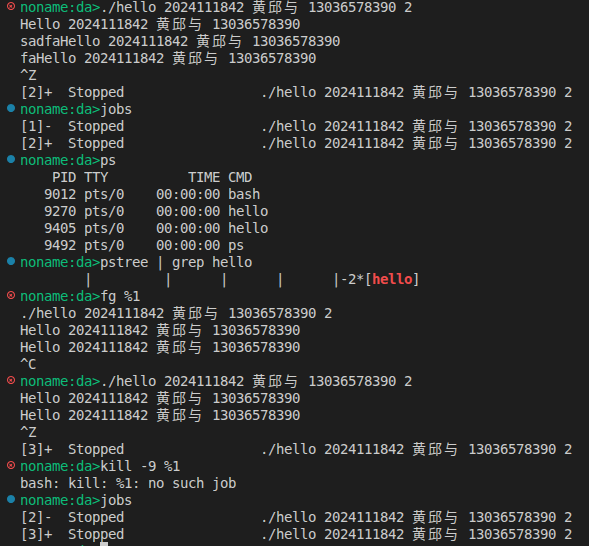Click the '^C' interrupt line
This screenshot has width=589, height=546.
[28, 364]
